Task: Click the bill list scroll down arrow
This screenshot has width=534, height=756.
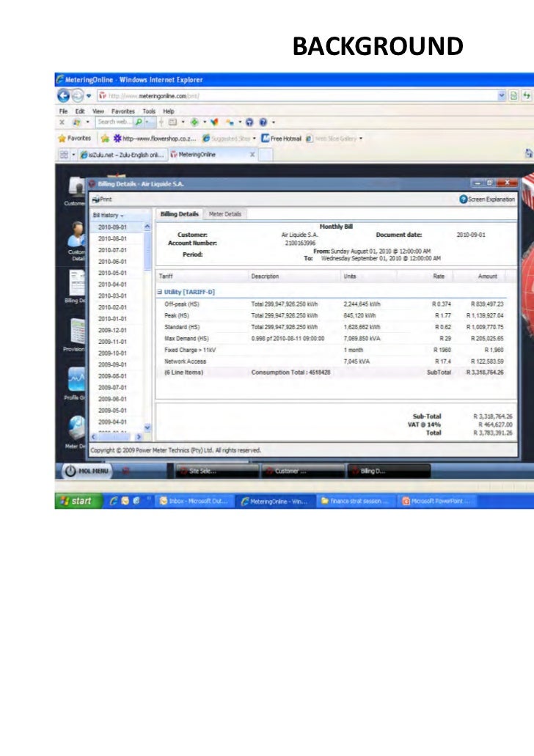Action: coord(147,427)
